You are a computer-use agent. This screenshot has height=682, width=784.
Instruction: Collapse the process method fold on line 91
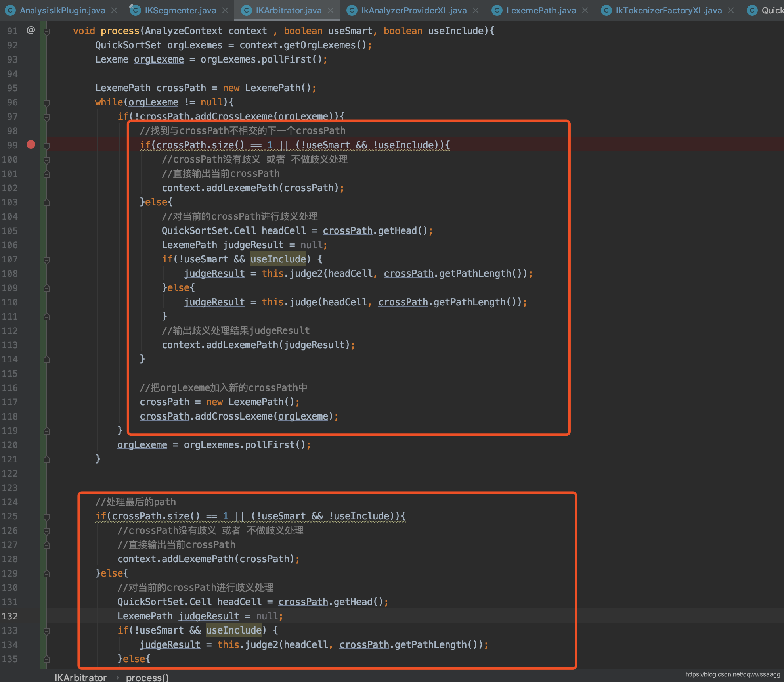47,31
